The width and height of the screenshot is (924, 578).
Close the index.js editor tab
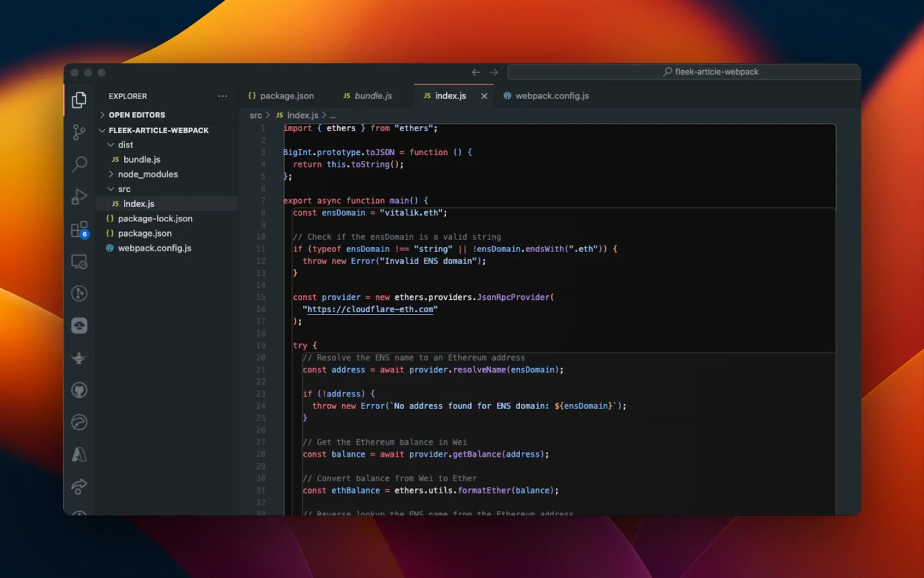484,96
